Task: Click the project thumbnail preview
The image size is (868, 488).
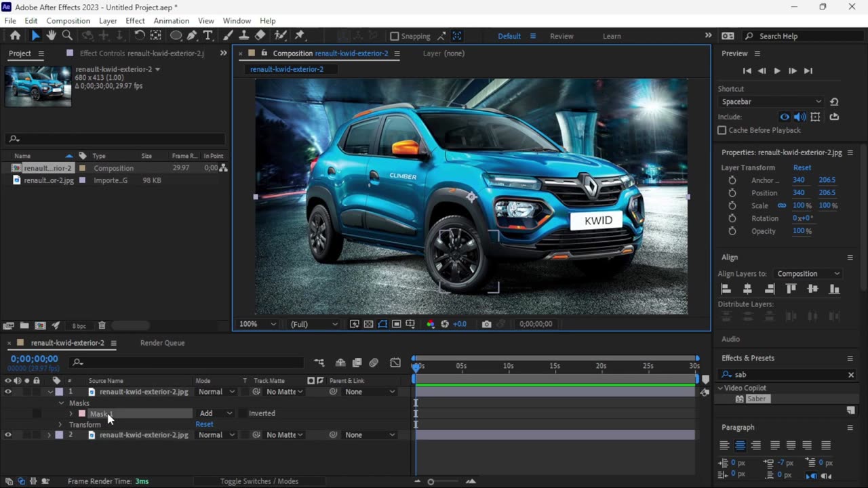Action: [x=38, y=86]
